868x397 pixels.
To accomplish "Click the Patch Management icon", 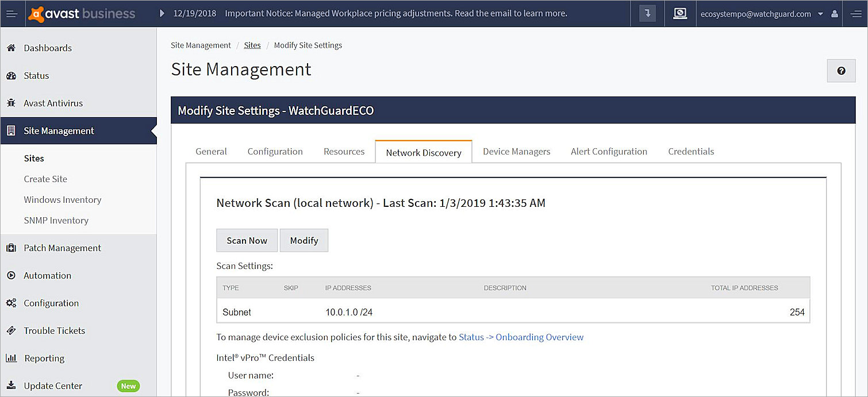I will [x=10, y=248].
